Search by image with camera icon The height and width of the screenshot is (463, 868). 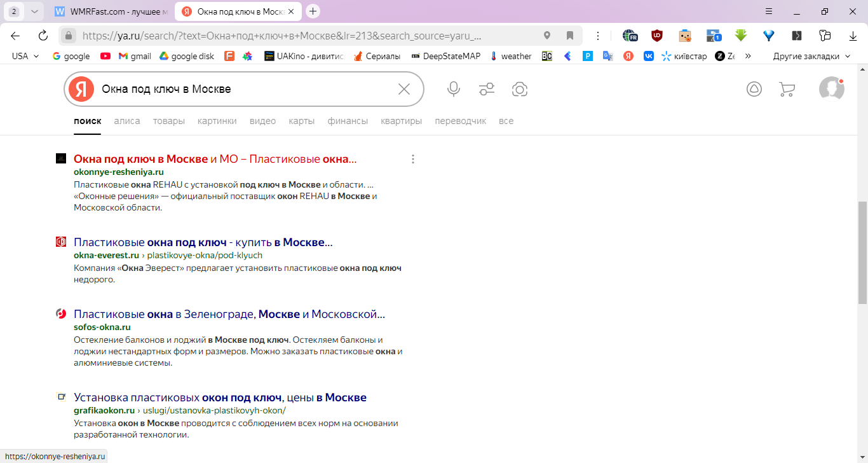[x=520, y=89]
